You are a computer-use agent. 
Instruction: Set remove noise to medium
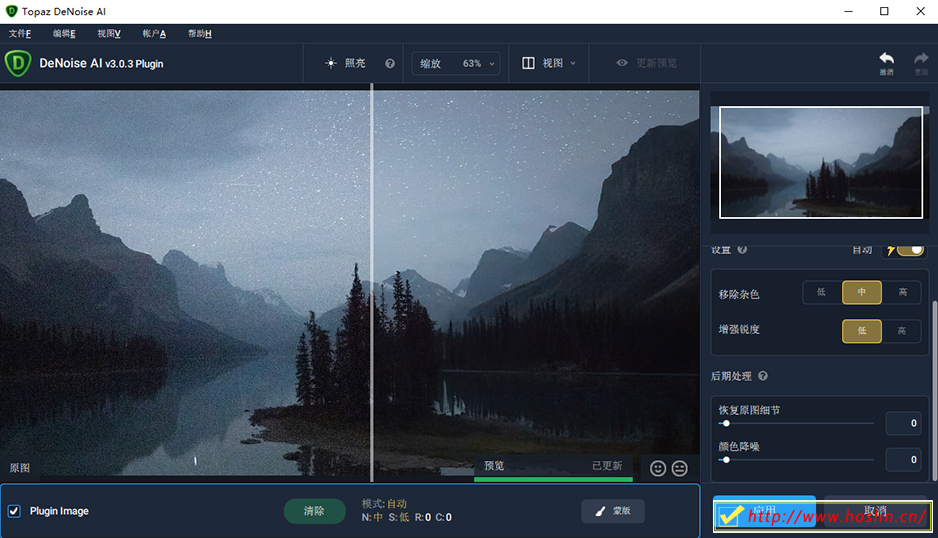pyautogui.click(x=861, y=292)
